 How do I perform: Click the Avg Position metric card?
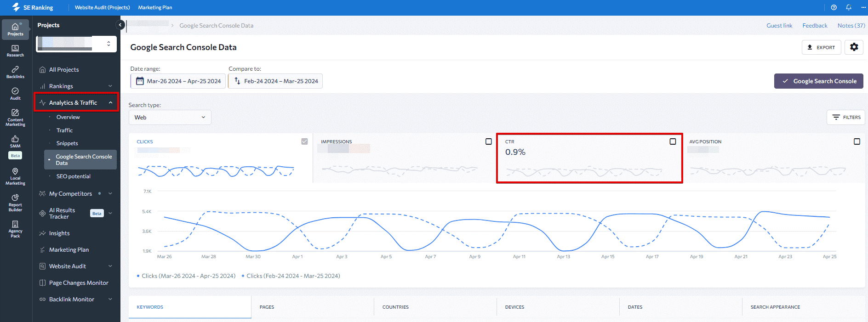pos(774,158)
